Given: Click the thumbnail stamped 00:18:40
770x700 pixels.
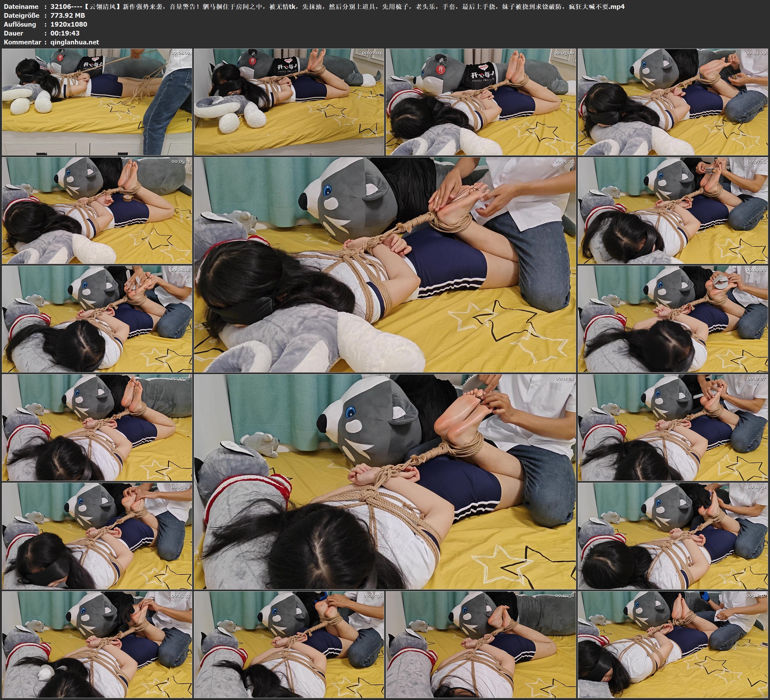Looking at the screenshot, I should click(x=673, y=644).
